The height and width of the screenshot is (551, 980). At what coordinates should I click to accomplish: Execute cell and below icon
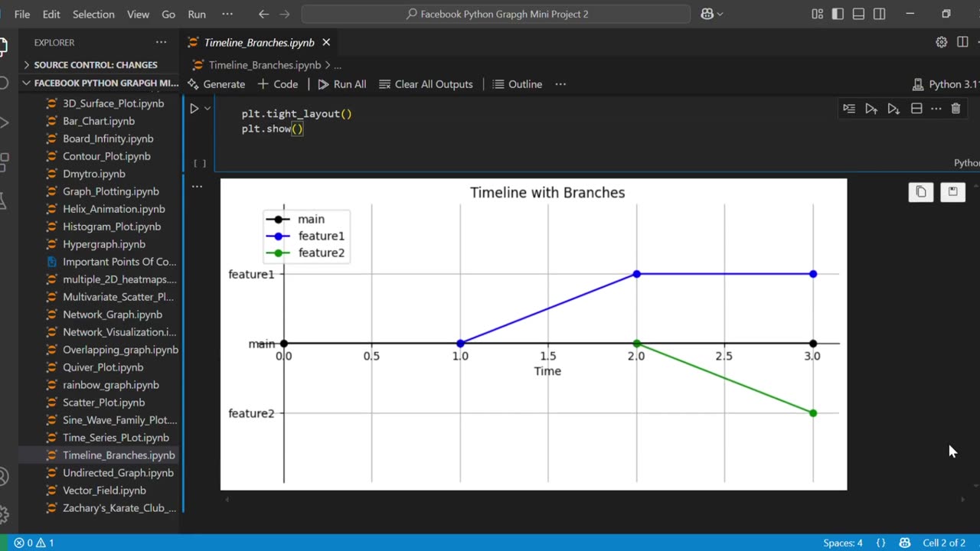[x=893, y=109]
